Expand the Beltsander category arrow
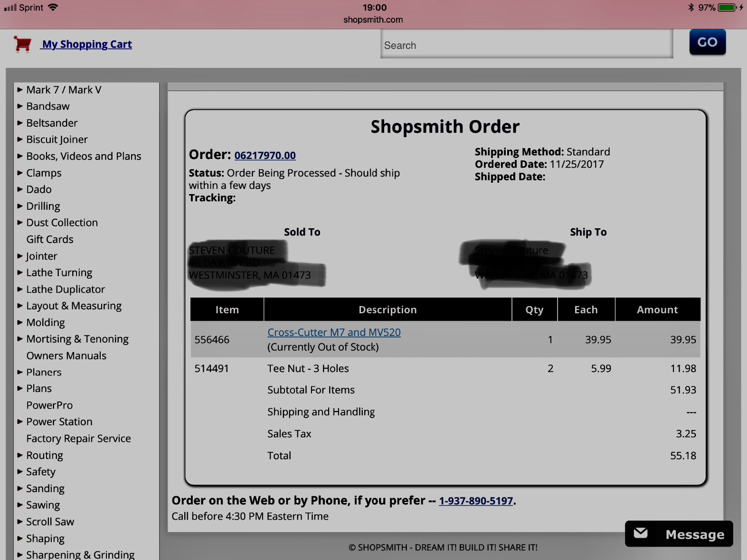747x560 pixels. 20,123
